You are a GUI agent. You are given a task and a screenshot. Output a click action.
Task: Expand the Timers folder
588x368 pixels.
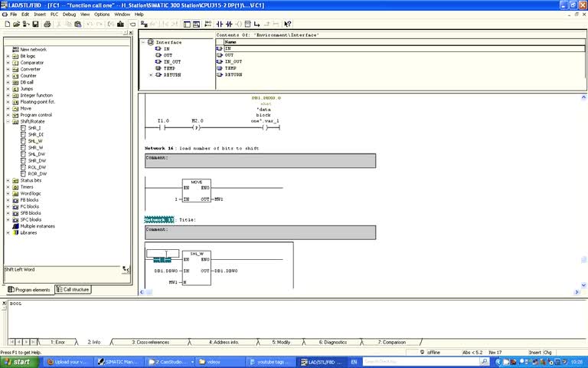(x=8, y=186)
